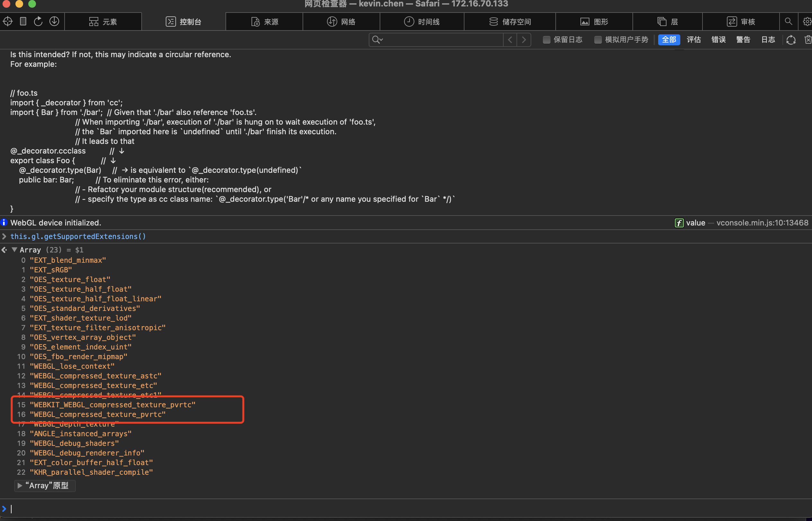Click the 警告 filter button
The width and height of the screenshot is (812, 521).
743,40
